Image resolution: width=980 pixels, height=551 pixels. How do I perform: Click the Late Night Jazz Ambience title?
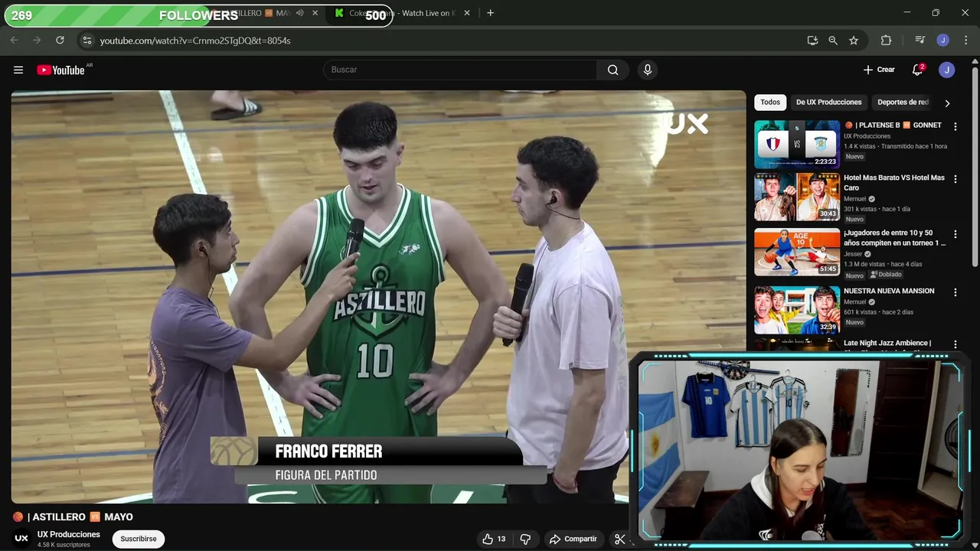click(887, 343)
